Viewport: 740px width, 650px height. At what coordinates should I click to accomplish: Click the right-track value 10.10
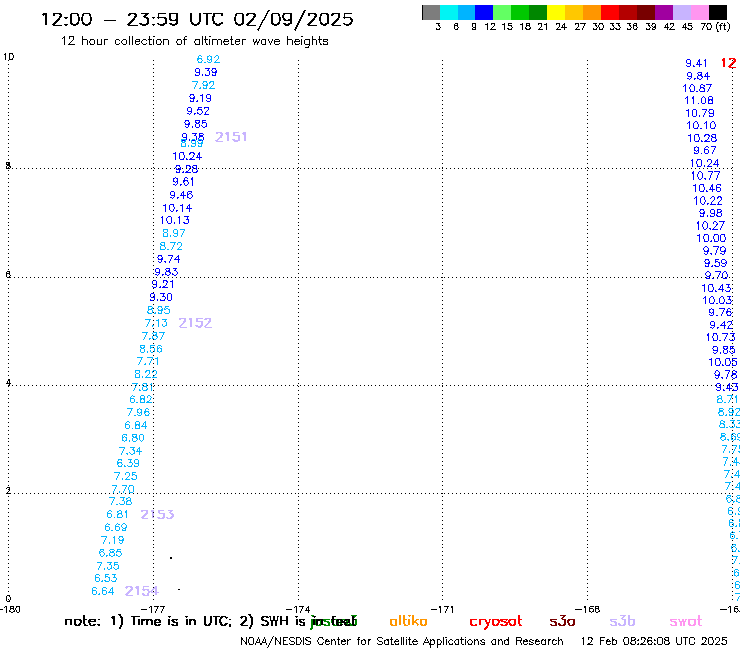(701, 125)
